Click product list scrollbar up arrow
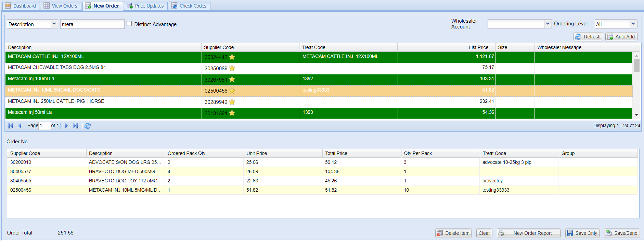Screen dimensions: 644x241 636,56
